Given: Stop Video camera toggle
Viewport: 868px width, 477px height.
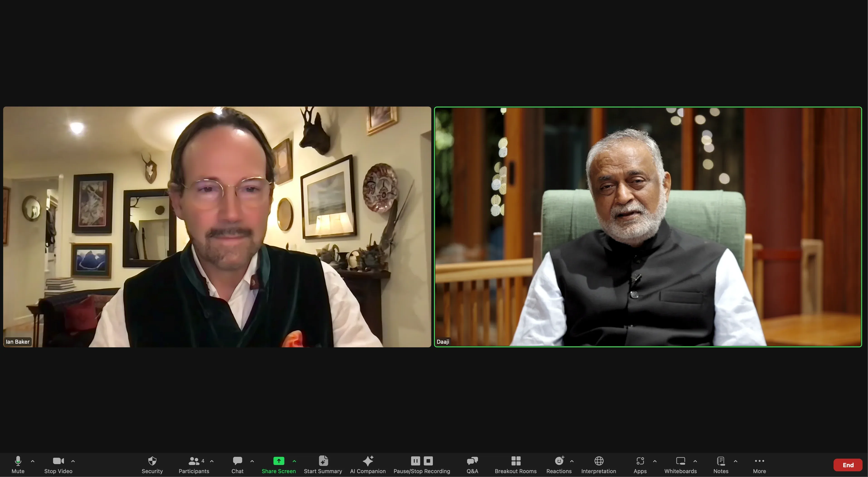Looking at the screenshot, I should point(58,465).
